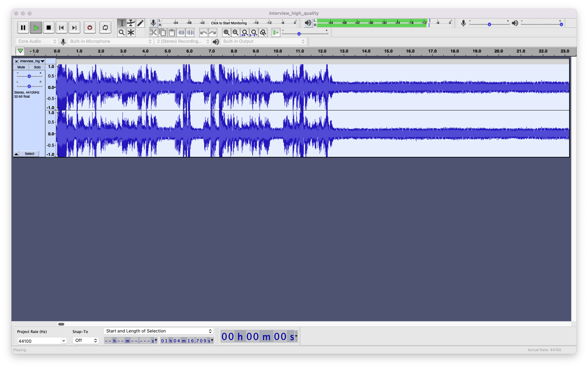This screenshot has width=588, height=368.
Task: Click the Zoom toggle icon
Action: (263, 32)
